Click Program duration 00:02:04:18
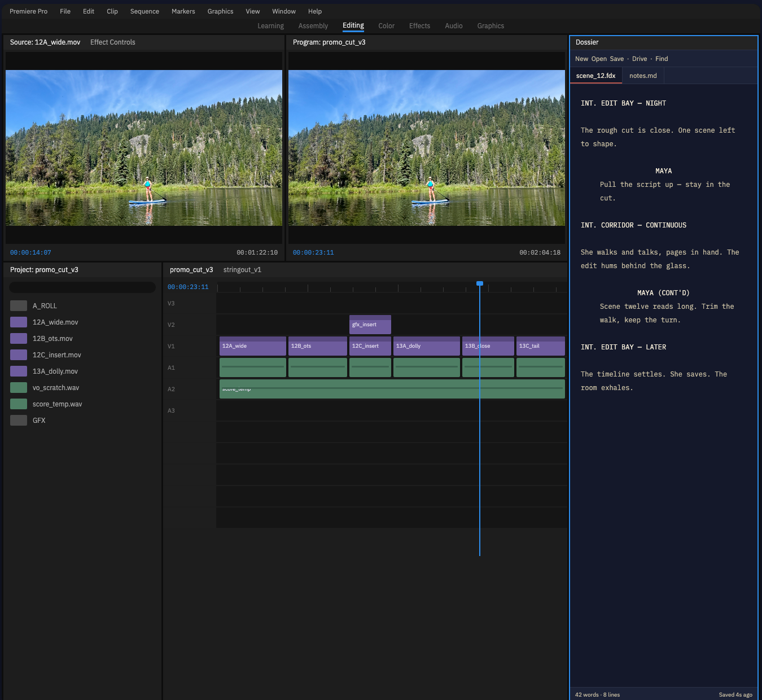Image resolution: width=762 pixels, height=700 pixels. tap(540, 253)
